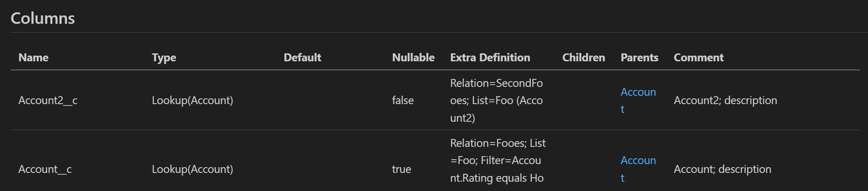
Task: Click the Parents column header
Action: coord(639,57)
